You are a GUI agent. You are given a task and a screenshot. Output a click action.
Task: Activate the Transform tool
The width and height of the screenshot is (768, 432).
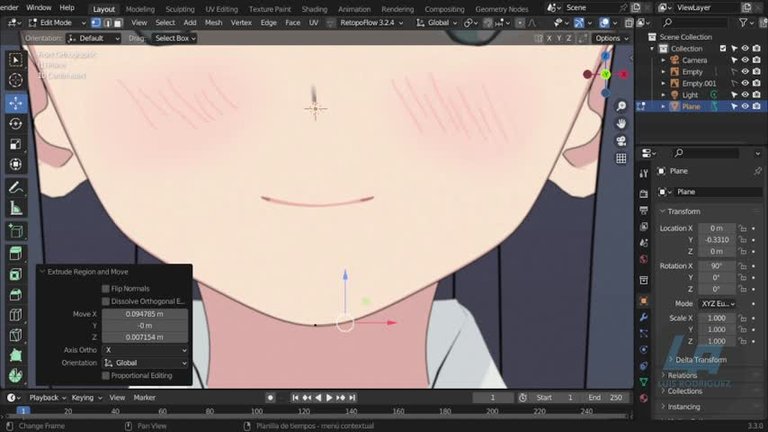tap(16, 164)
